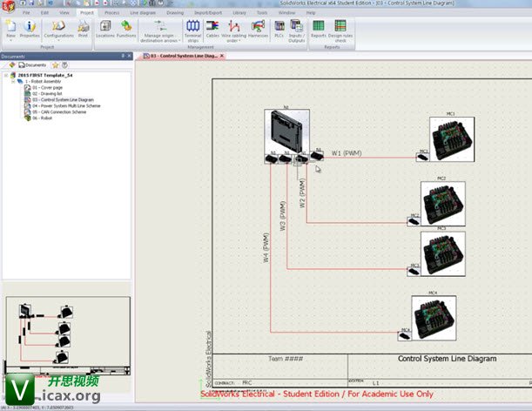Expand the New dropdown in ribbon
The image size is (532, 411).
tap(10, 40)
